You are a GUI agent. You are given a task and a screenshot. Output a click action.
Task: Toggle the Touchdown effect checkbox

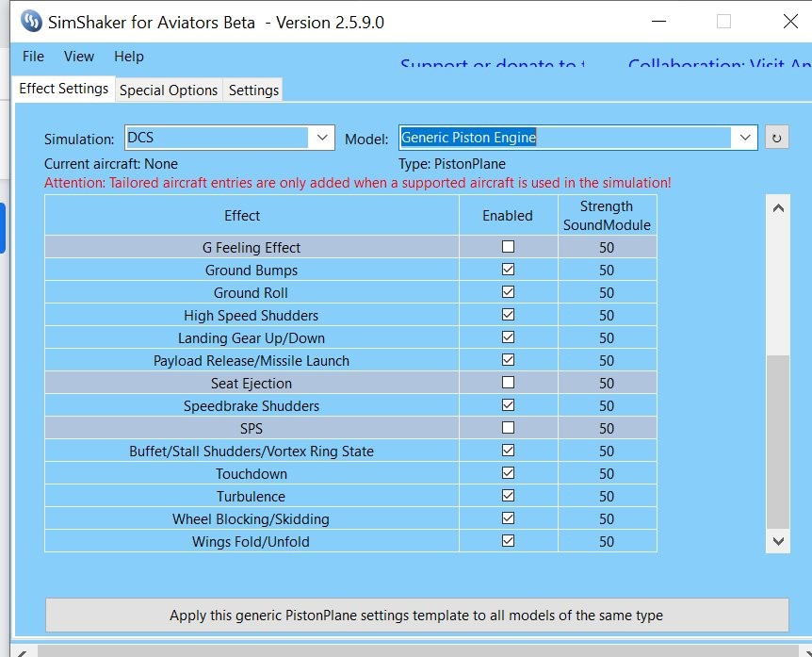point(508,473)
